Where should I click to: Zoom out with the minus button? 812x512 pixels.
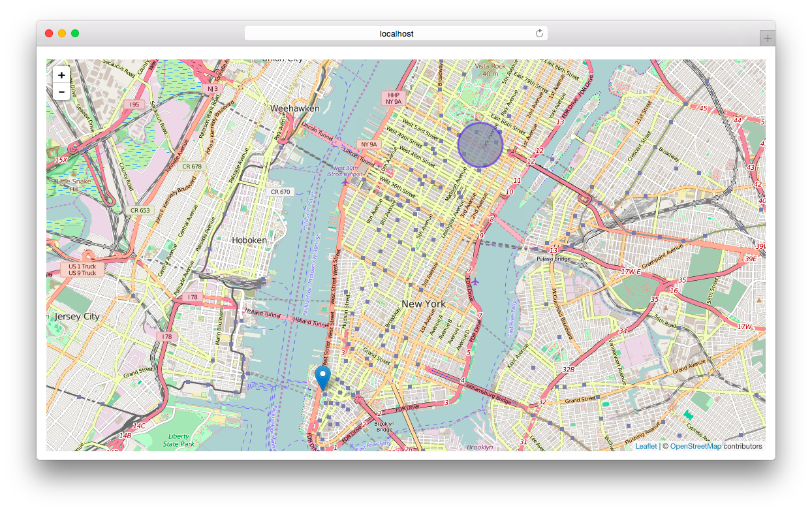click(61, 92)
